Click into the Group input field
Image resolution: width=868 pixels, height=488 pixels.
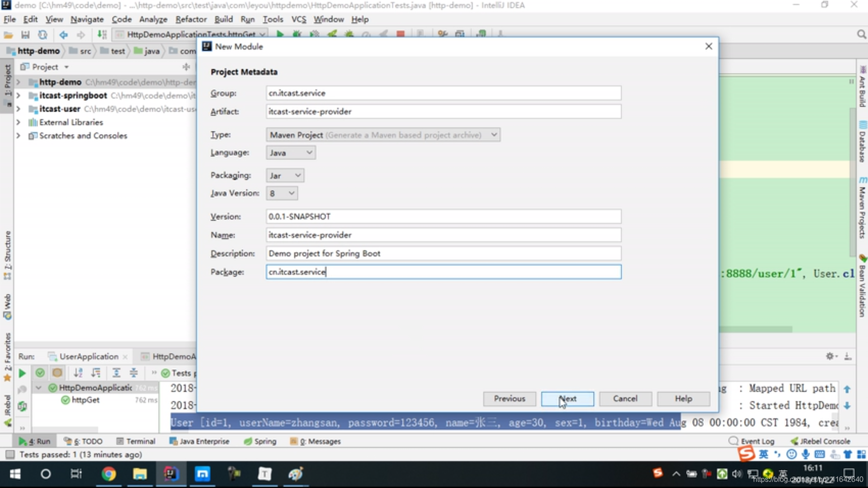[443, 93]
